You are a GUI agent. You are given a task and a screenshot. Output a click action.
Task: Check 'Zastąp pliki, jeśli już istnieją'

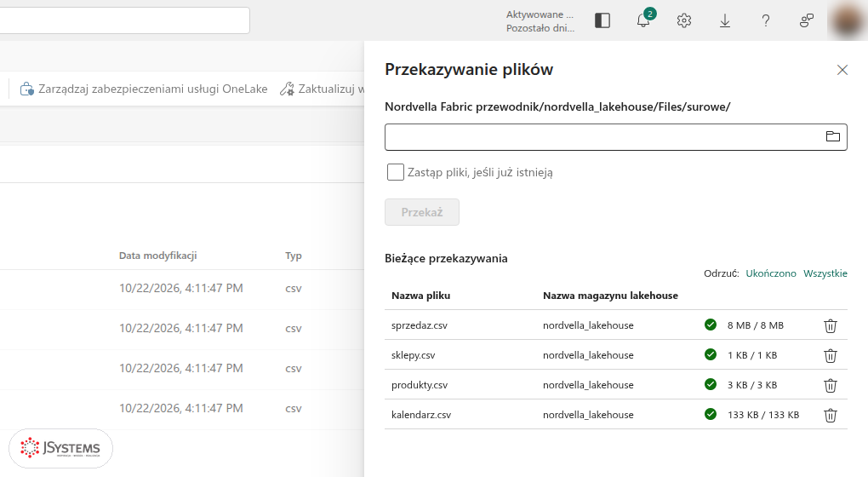(x=395, y=172)
